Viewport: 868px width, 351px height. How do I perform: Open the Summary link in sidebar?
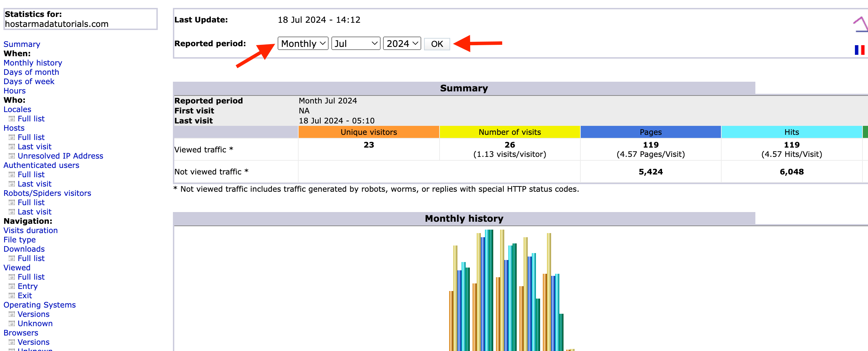(22, 44)
